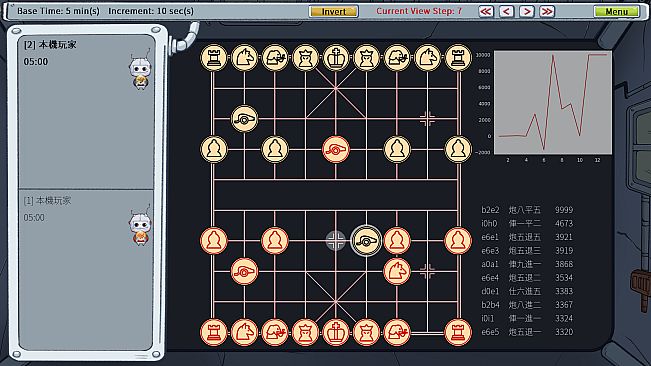Select move row e6e4 scored 3534
This screenshot has width=651, height=366.
[x=527, y=278]
